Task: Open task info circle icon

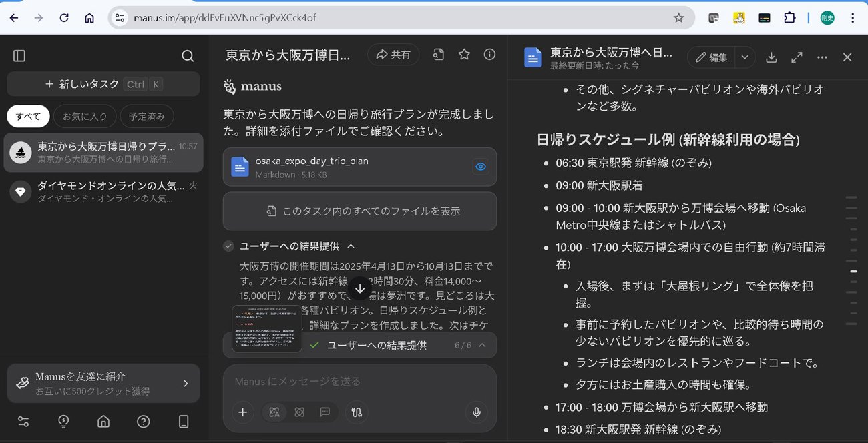Action: [489, 55]
